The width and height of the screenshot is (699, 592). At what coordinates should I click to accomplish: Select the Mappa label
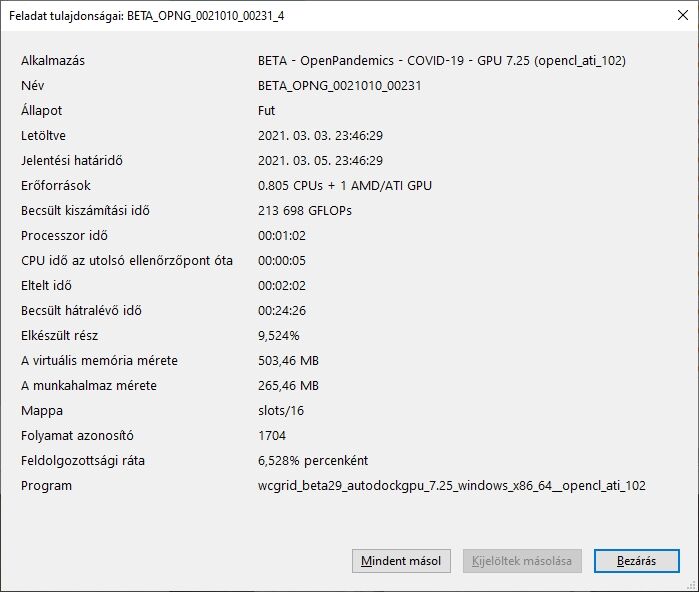tap(42, 411)
